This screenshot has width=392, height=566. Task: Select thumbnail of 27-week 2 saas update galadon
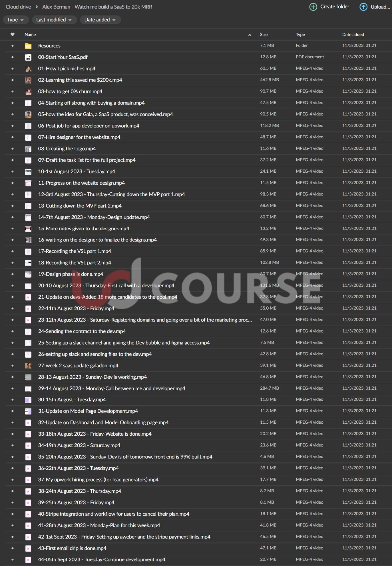[28, 366]
